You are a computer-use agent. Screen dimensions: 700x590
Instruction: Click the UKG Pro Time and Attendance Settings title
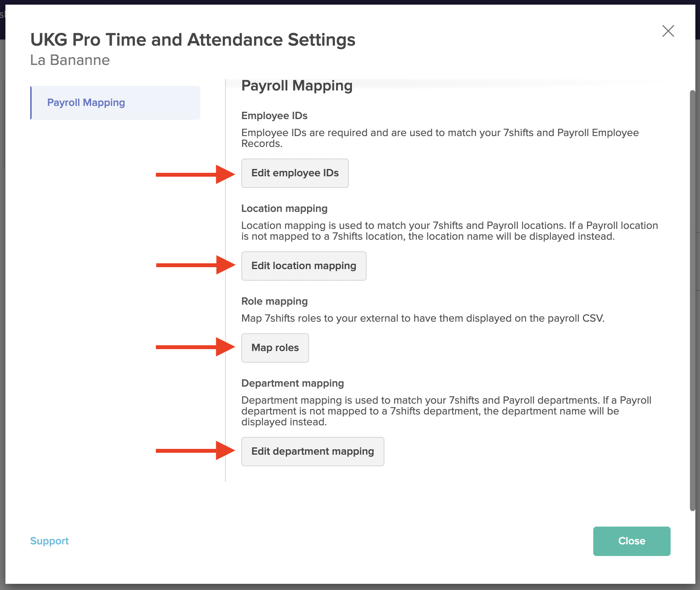tap(193, 39)
